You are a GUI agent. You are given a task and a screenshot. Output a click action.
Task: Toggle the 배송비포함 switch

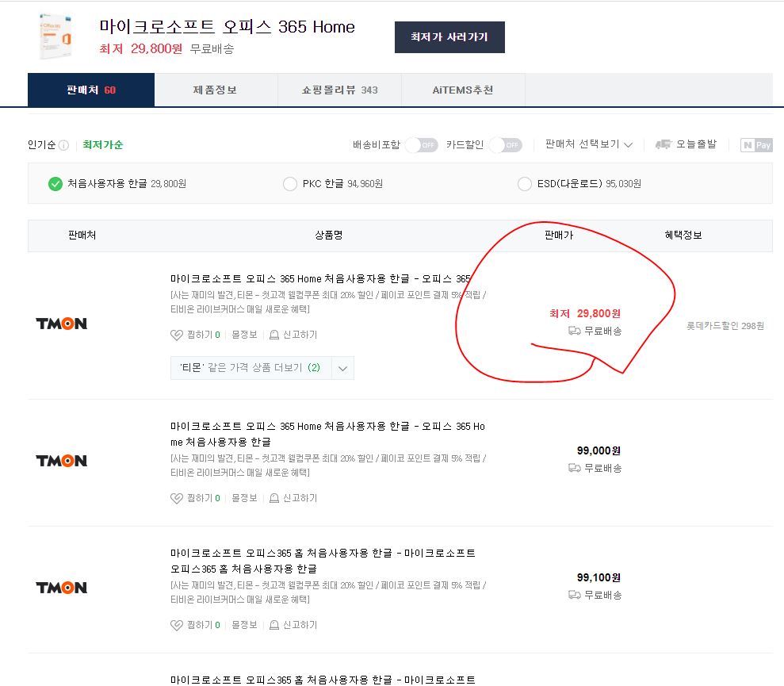421,145
